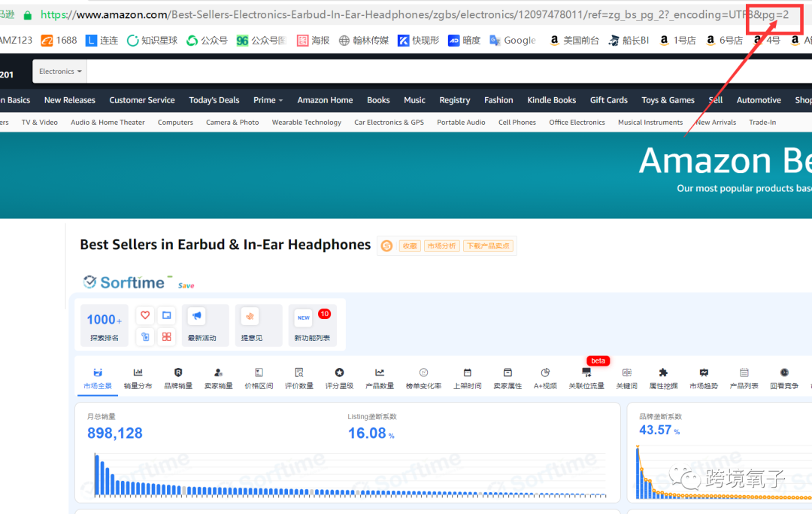Open Gift Cards in nav bar

point(608,100)
